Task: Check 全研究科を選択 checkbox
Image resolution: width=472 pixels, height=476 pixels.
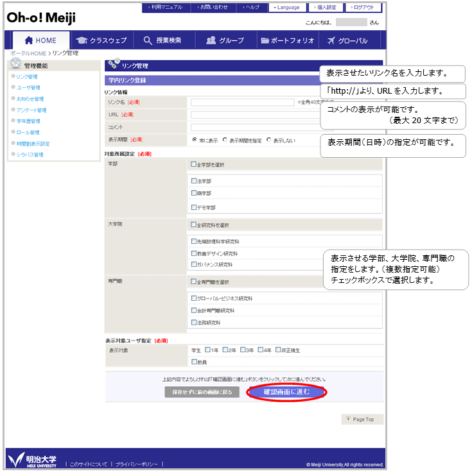Action: tap(193, 225)
